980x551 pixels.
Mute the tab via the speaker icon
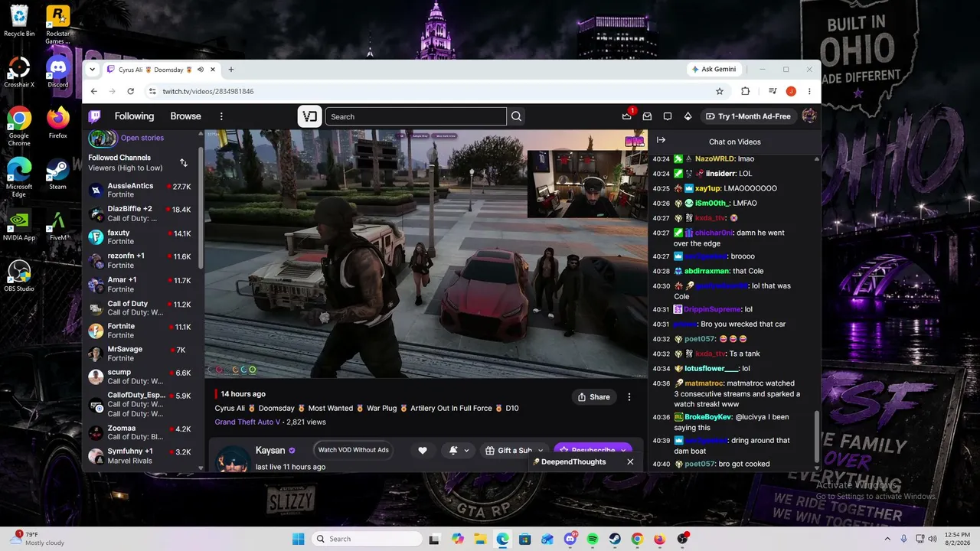[201, 70]
